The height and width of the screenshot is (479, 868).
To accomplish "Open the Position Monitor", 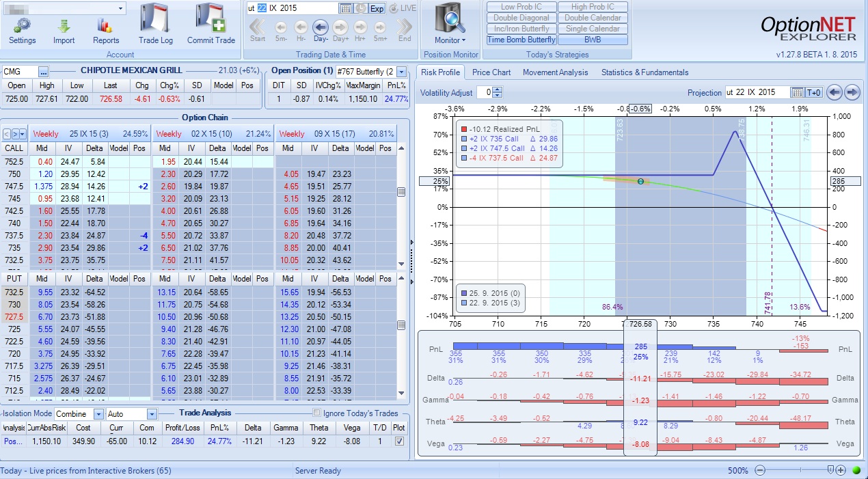I will tap(450, 19).
